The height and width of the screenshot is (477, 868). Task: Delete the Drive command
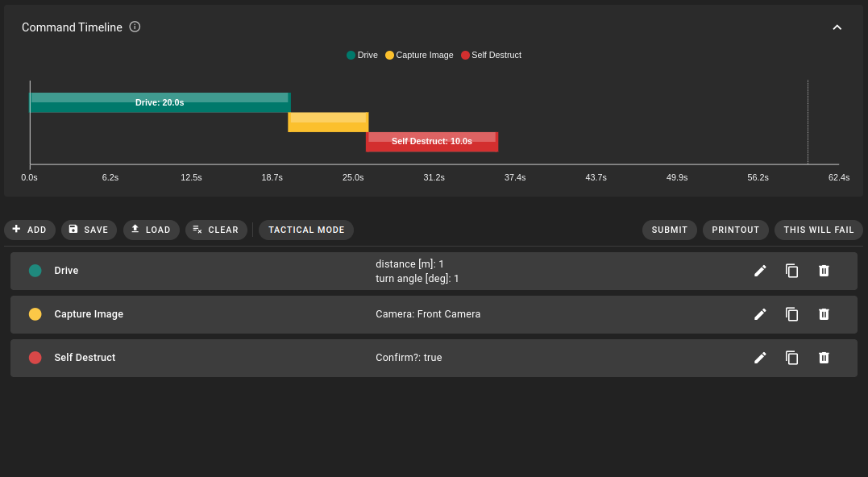tap(824, 271)
